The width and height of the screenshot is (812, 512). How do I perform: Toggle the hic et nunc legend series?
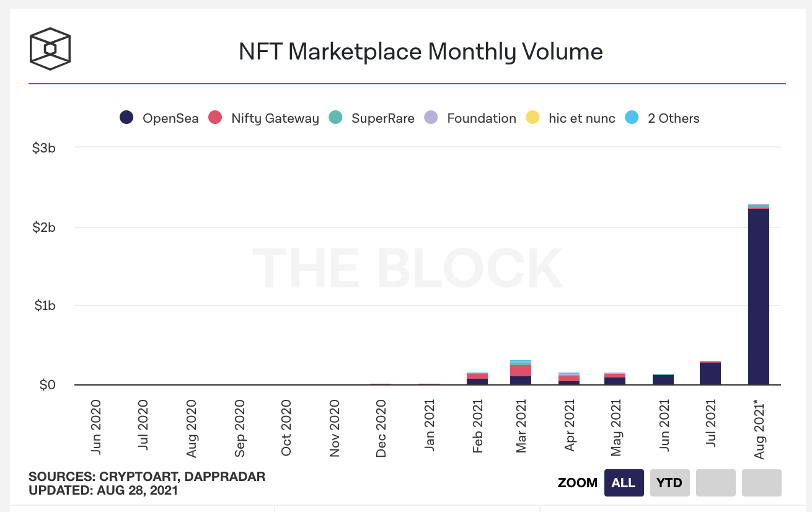click(570, 118)
